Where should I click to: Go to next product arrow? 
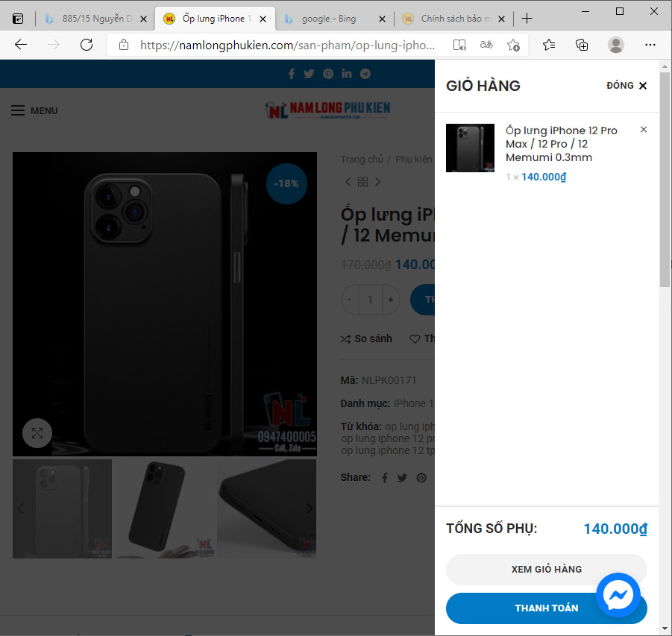377,182
